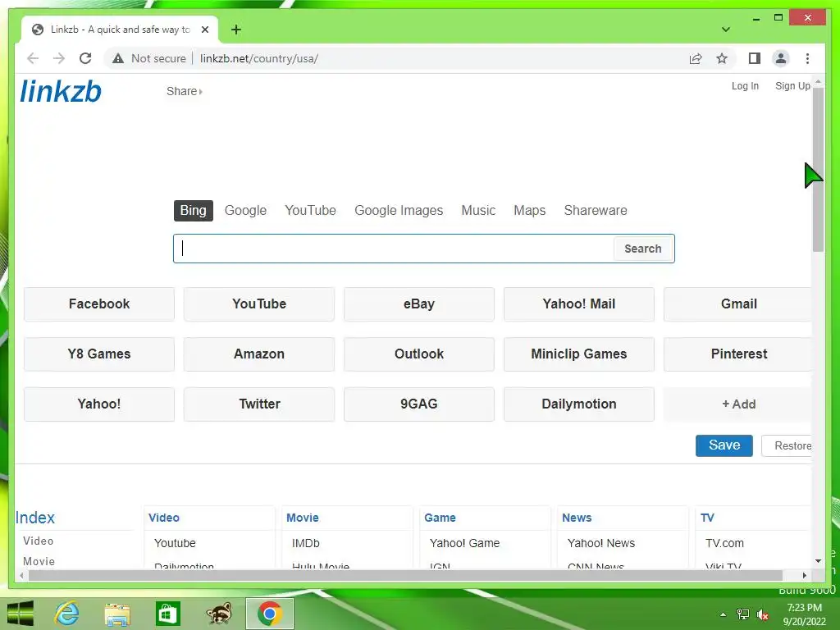The image size is (840, 630).
Task: Click the browser forward arrow
Action: coord(59,58)
